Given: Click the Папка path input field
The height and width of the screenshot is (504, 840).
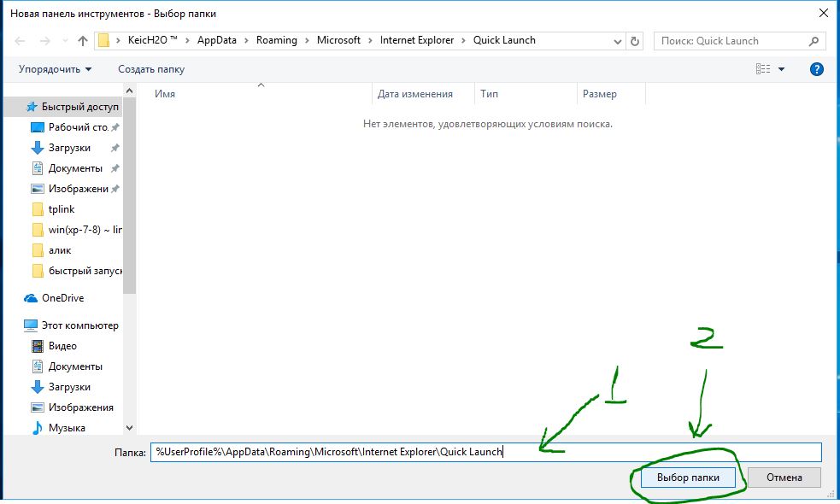Looking at the screenshot, I should (x=486, y=452).
